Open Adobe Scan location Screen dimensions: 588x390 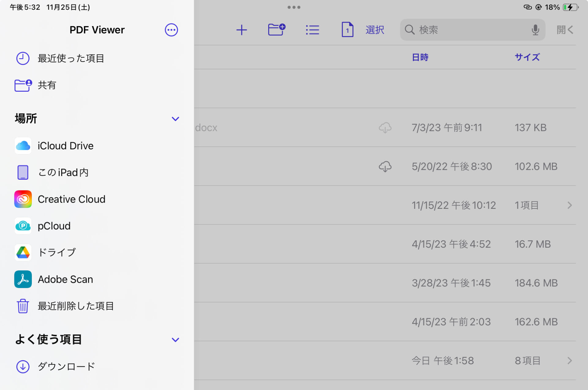tap(65, 279)
